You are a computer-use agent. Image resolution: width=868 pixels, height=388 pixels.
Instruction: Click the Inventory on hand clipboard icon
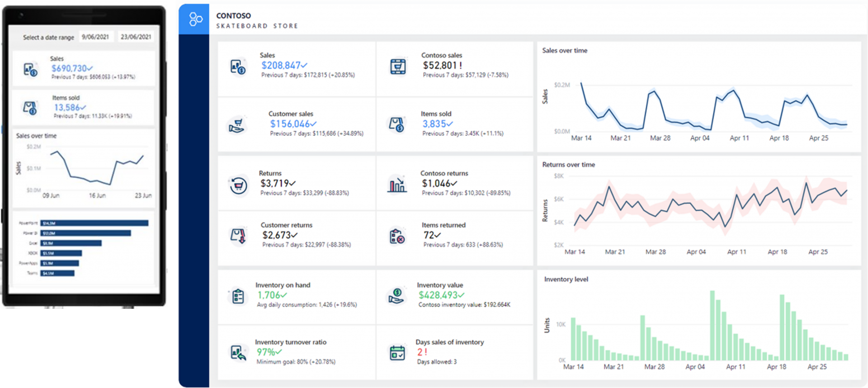[x=238, y=296]
